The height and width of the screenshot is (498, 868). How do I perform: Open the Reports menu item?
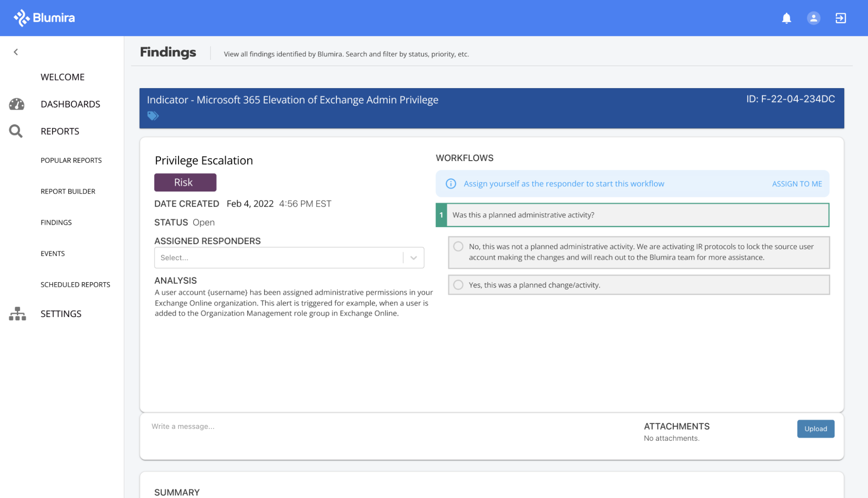click(60, 131)
